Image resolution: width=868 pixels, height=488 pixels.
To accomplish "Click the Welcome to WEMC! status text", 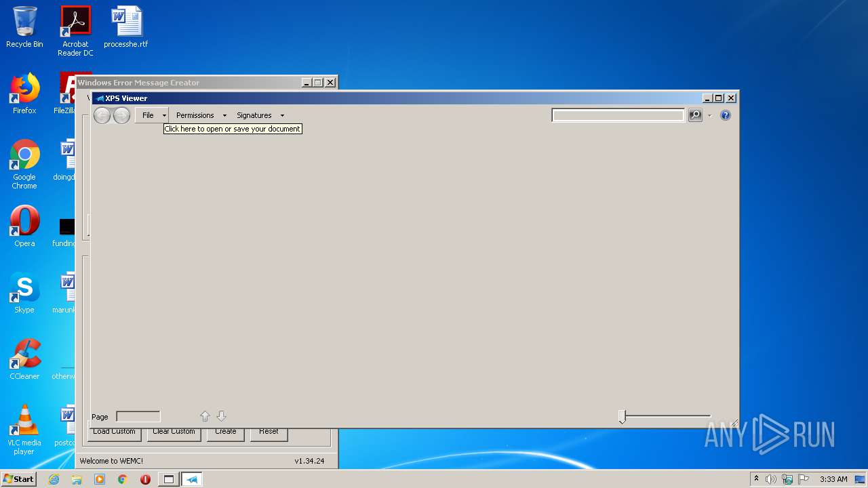I will click(111, 461).
